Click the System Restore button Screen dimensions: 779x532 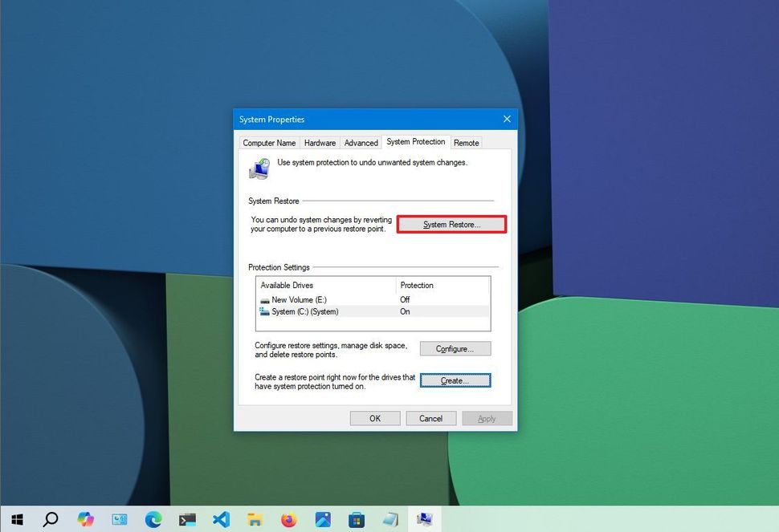[x=451, y=224]
